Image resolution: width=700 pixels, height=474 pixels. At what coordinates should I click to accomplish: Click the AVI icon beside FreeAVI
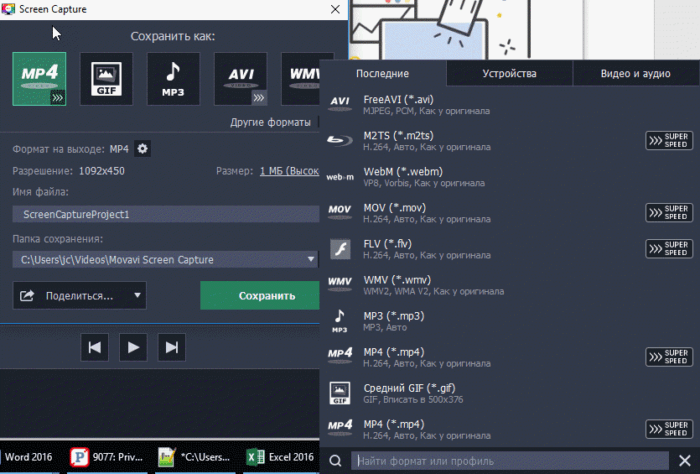click(x=340, y=103)
